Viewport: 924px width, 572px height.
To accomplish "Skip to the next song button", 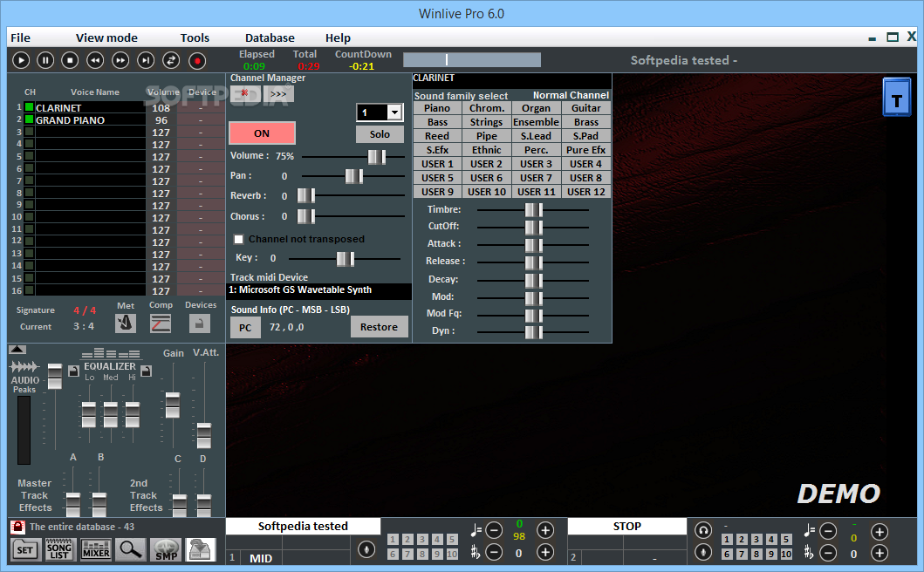I will (146, 60).
